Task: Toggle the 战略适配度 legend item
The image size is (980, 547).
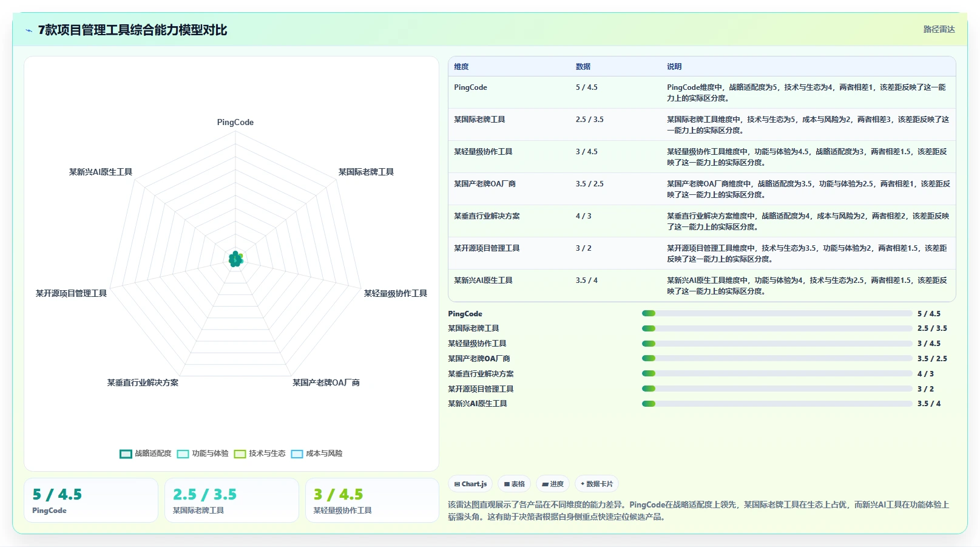Action: click(146, 454)
